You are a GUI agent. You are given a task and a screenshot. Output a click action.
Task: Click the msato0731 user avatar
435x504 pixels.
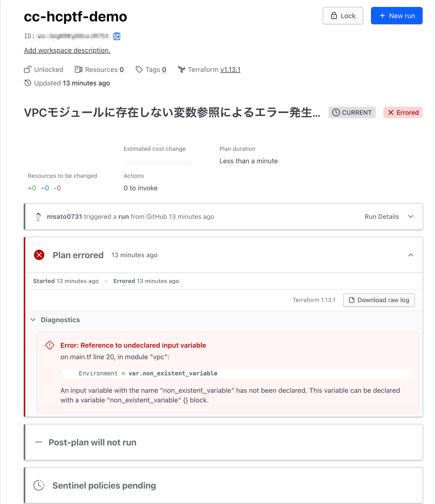click(38, 217)
